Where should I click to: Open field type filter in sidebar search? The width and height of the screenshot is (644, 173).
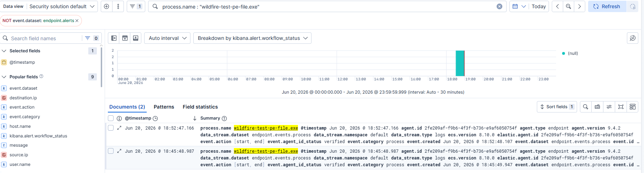pos(92,38)
